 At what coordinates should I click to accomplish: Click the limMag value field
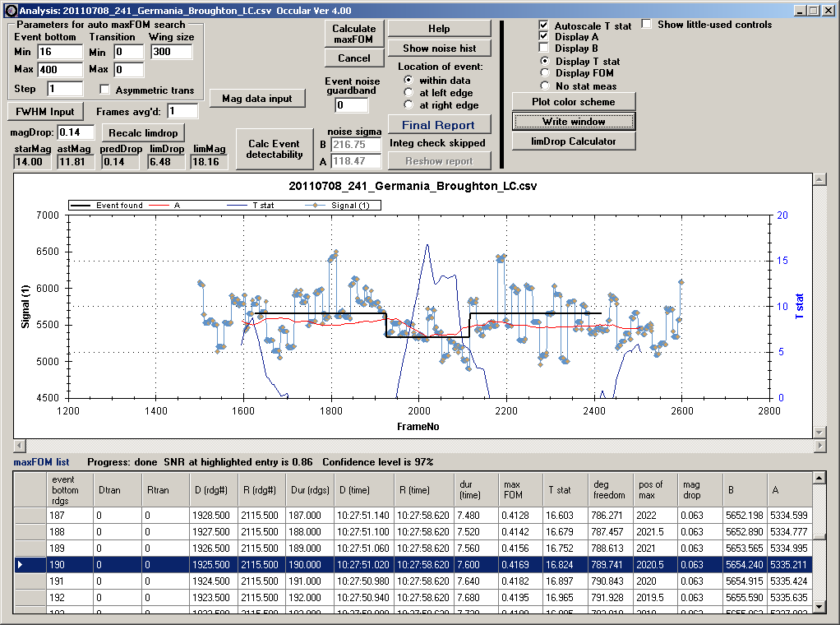(x=209, y=161)
